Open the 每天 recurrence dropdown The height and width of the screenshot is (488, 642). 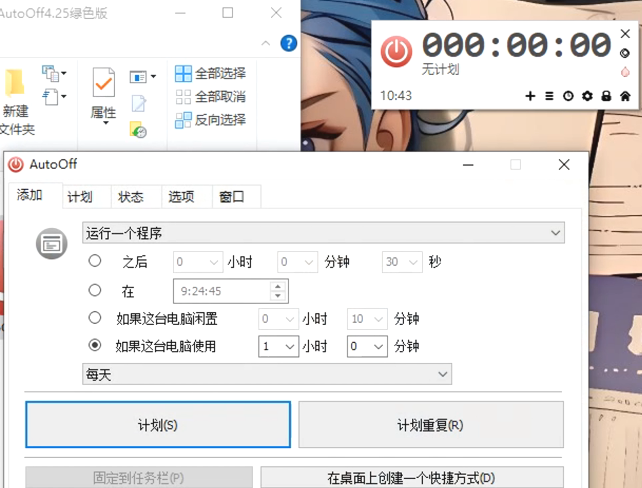click(267, 374)
